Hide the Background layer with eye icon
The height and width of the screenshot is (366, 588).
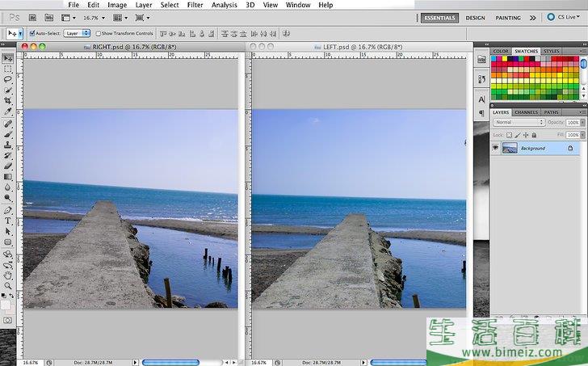tap(494, 149)
